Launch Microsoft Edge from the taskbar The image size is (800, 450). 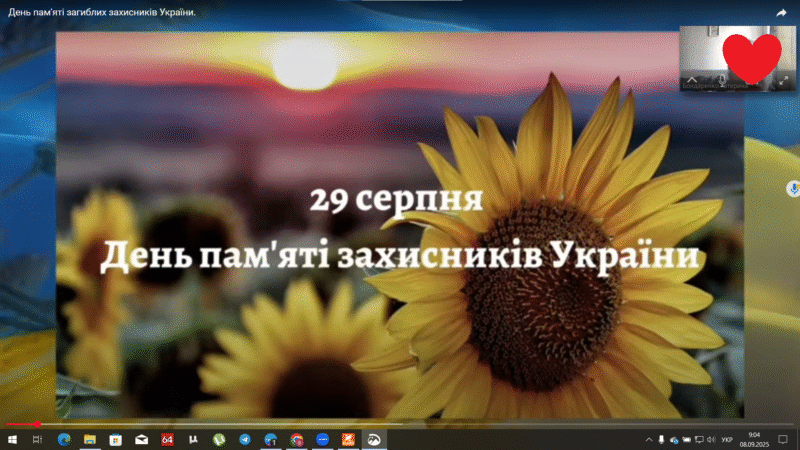tap(63, 439)
